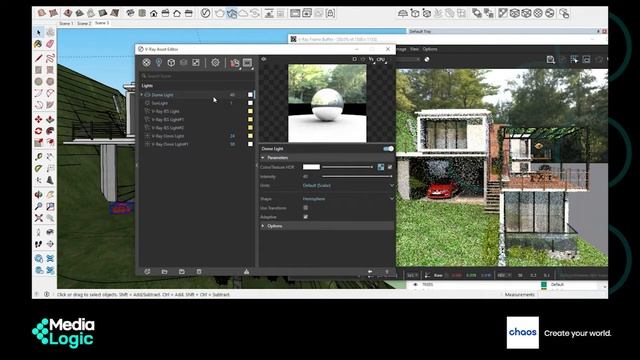Select the Paint Bucket tool
This screenshot has height=360, width=640.
(x=38, y=43)
